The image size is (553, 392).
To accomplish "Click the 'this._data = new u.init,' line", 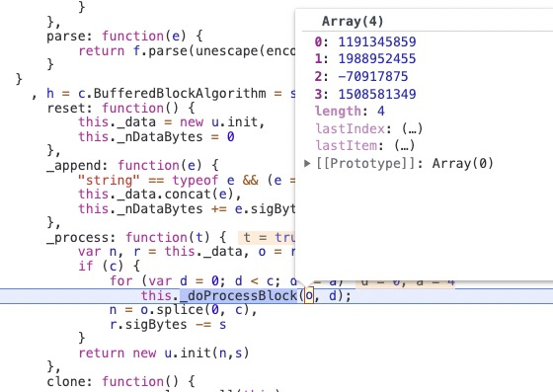I will pos(172,122).
